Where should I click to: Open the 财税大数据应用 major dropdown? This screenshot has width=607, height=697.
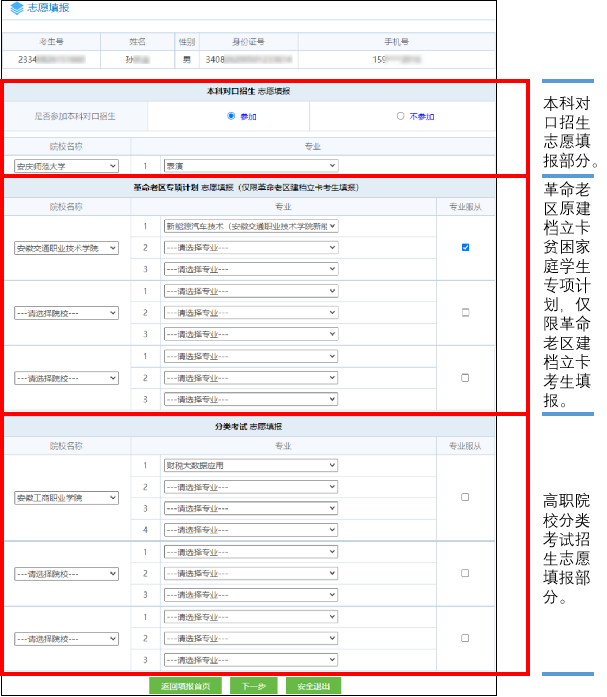[251, 465]
